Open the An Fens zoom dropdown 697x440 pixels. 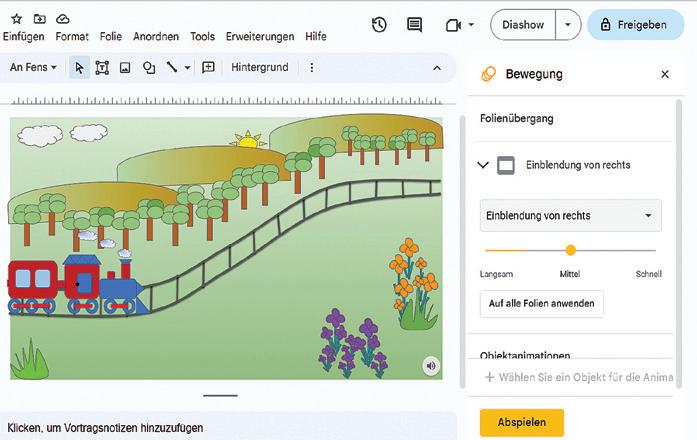click(33, 67)
